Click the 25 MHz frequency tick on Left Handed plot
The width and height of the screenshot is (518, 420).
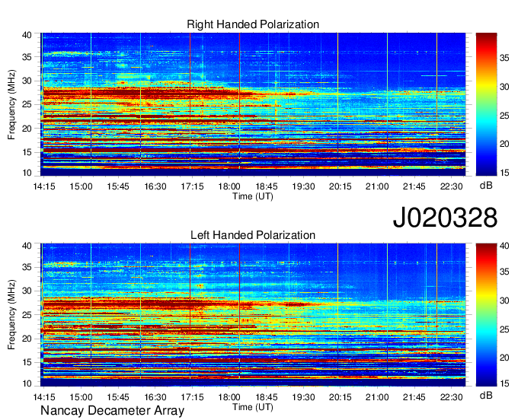tap(27, 315)
